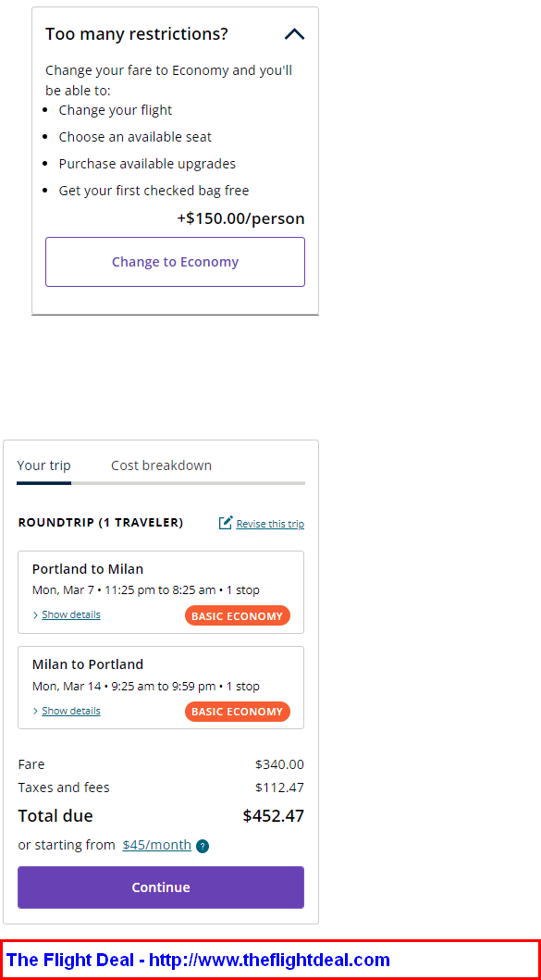
Task: Click the Portland to Milan flight card
Action: 161,592
